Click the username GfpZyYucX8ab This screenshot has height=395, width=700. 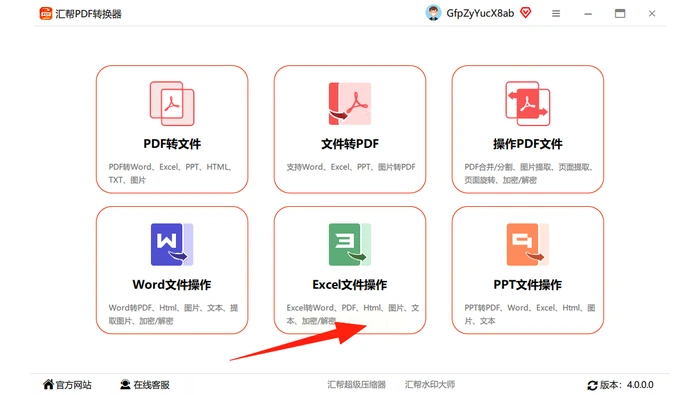pyautogui.click(x=480, y=13)
